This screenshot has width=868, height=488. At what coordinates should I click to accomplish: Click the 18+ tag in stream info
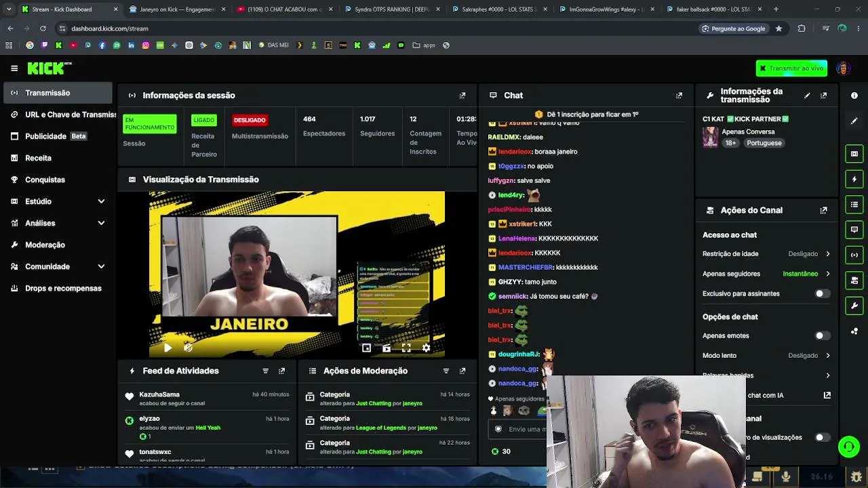730,143
